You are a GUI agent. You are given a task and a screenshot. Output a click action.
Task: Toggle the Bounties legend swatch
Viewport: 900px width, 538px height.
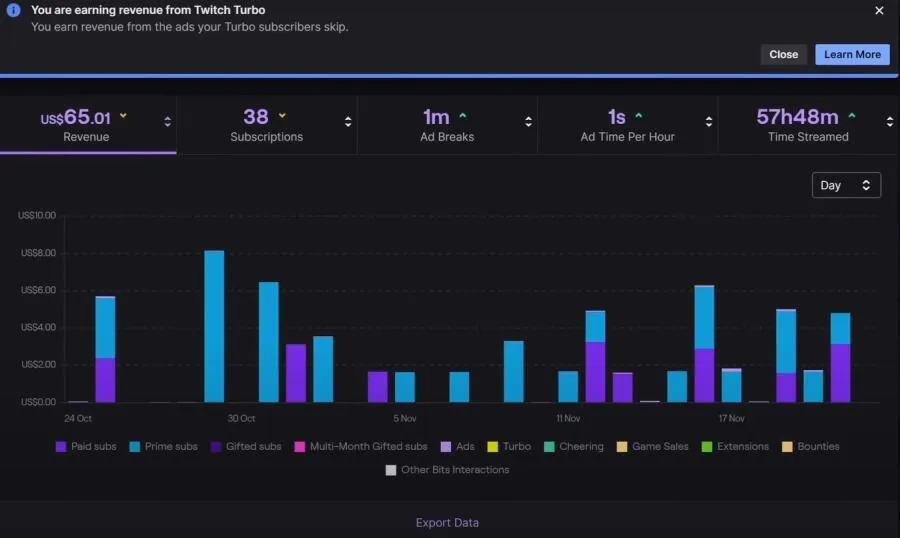click(x=787, y=447)
